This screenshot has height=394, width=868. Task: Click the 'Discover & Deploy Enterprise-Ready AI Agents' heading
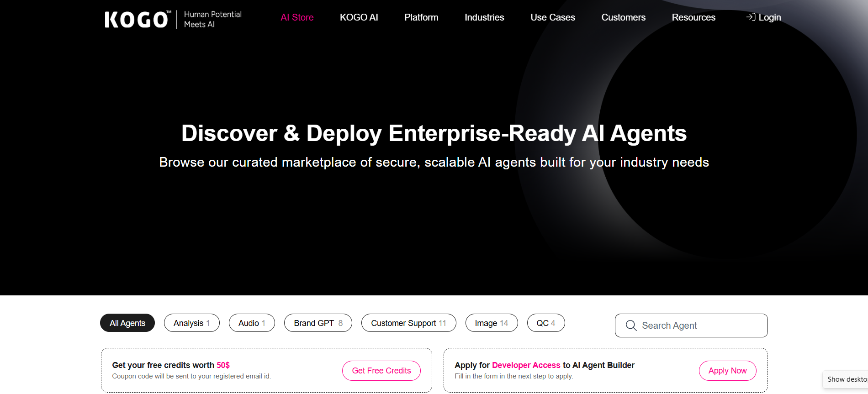pyautogui.click(x=434, y=133)
